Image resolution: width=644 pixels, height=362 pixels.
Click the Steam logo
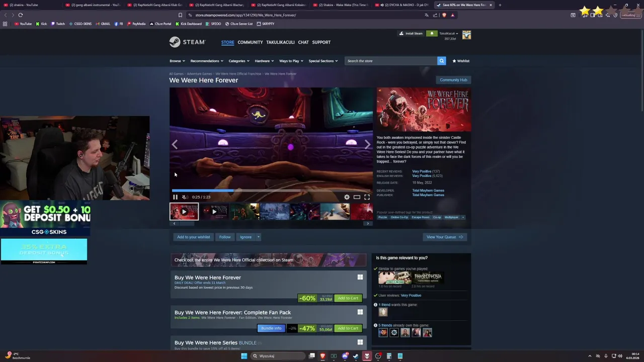[187, 42]
